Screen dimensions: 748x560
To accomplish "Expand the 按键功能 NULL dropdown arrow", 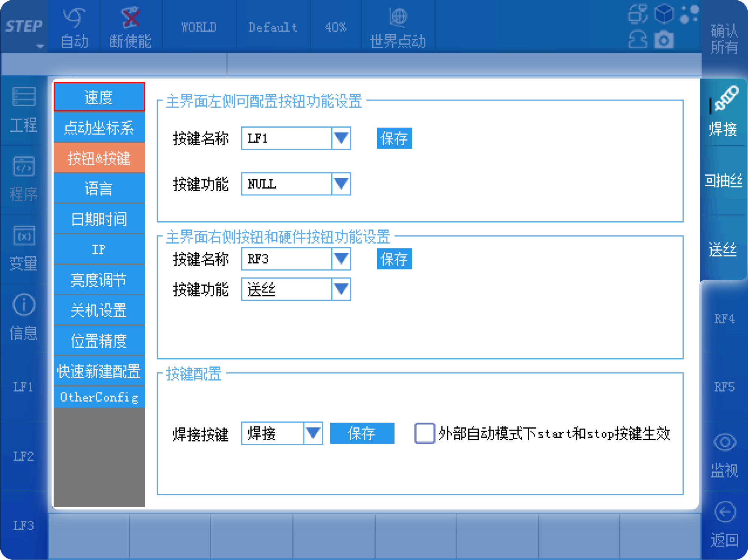I will pyautogui.click(x=341, y=184).
